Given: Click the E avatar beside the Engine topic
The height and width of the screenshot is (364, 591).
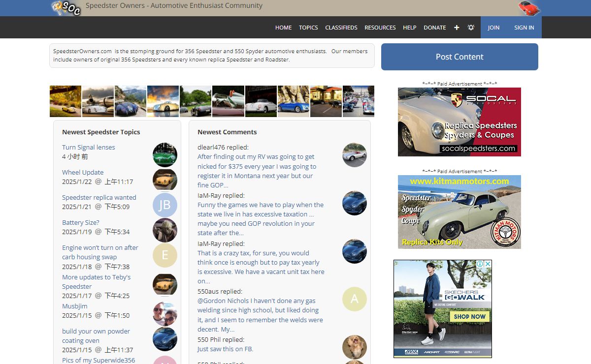Looking at the screenshot, I should 165,255.
